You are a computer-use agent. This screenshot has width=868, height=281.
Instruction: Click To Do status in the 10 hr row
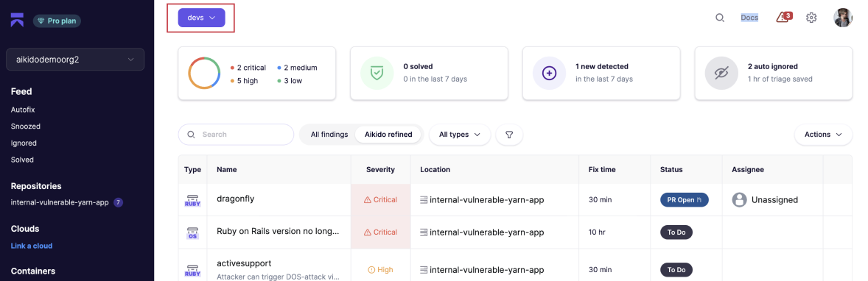pos(676,232)
